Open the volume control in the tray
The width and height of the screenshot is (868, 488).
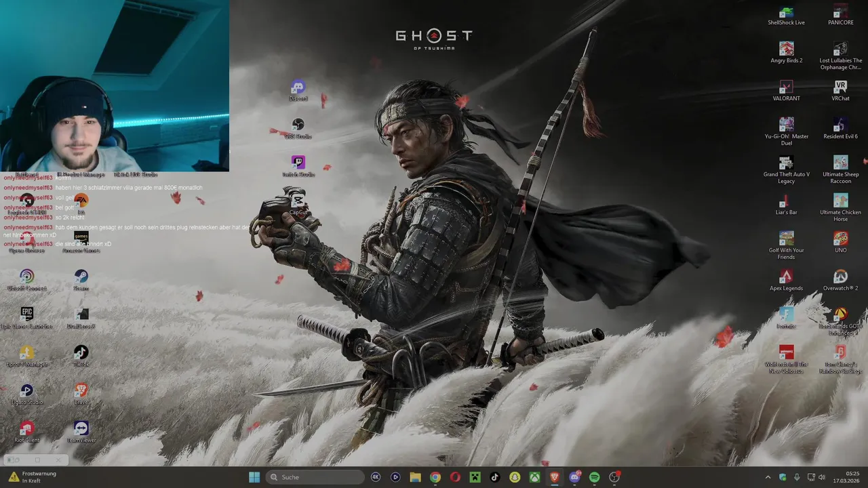pyautogui.click(x=821, y=477)
